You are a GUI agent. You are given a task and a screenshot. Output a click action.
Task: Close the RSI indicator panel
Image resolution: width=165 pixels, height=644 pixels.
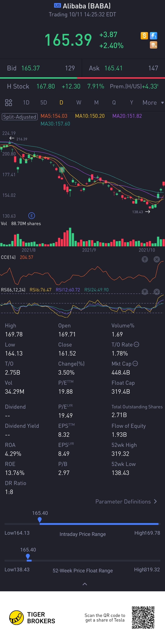pos(157,292)
